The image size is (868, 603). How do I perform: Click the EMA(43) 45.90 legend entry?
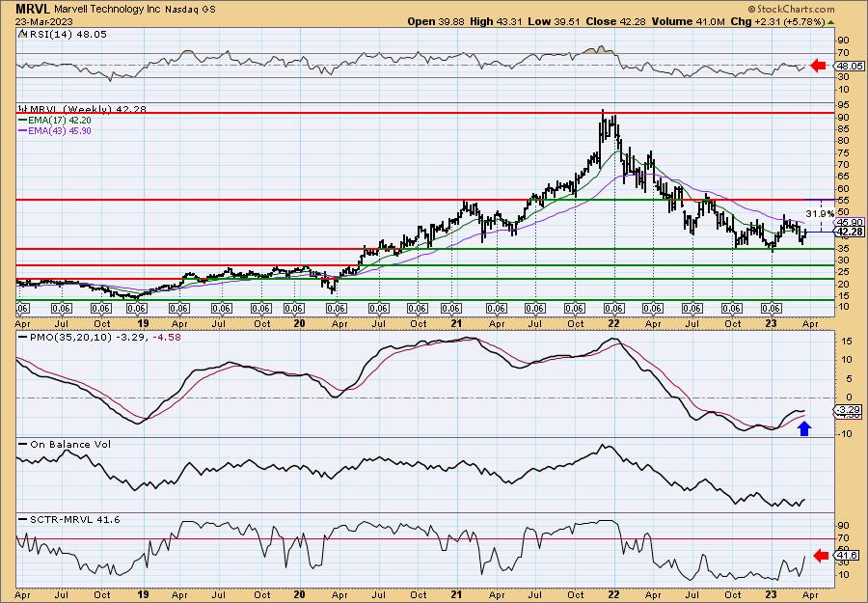(x=55, y=131)
